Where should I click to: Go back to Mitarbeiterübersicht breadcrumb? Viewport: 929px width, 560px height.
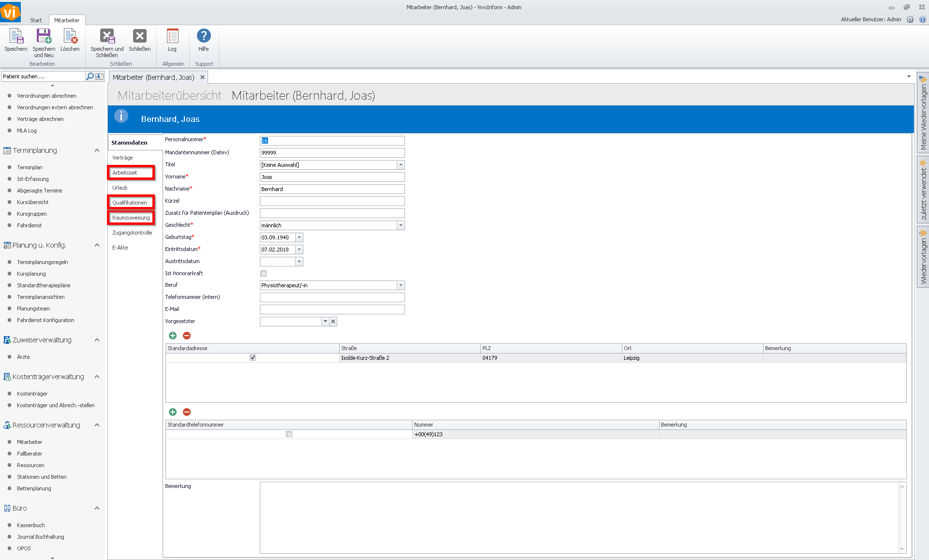tap(169, 95)
